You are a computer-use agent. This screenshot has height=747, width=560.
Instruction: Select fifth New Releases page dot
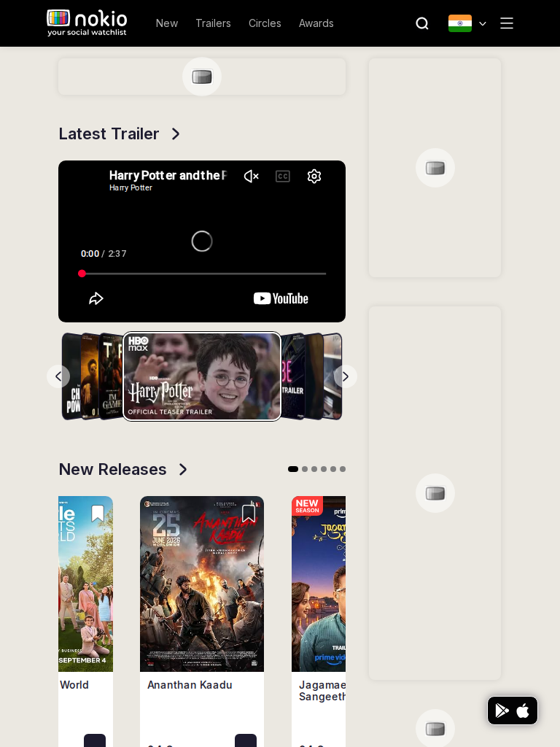333,469
